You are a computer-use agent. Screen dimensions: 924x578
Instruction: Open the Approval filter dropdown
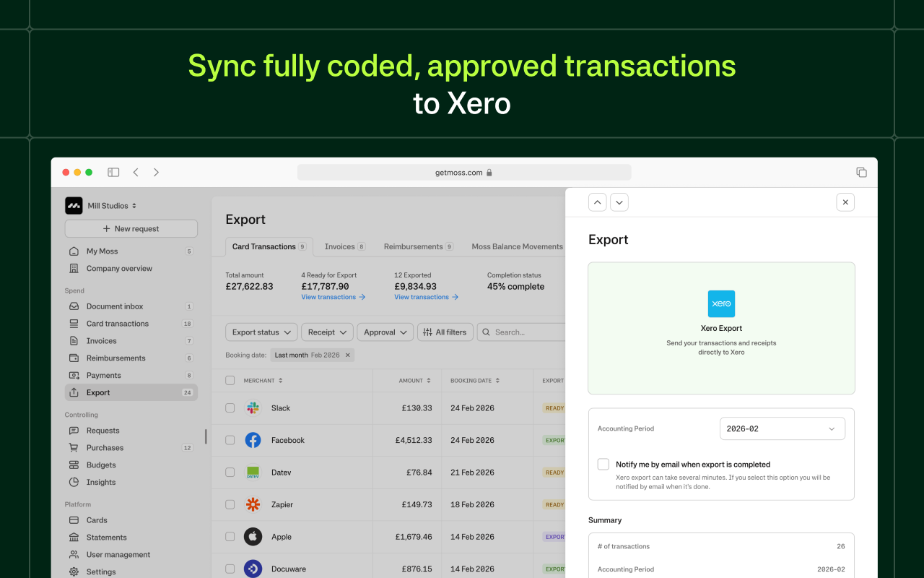[x=385, y=332]
